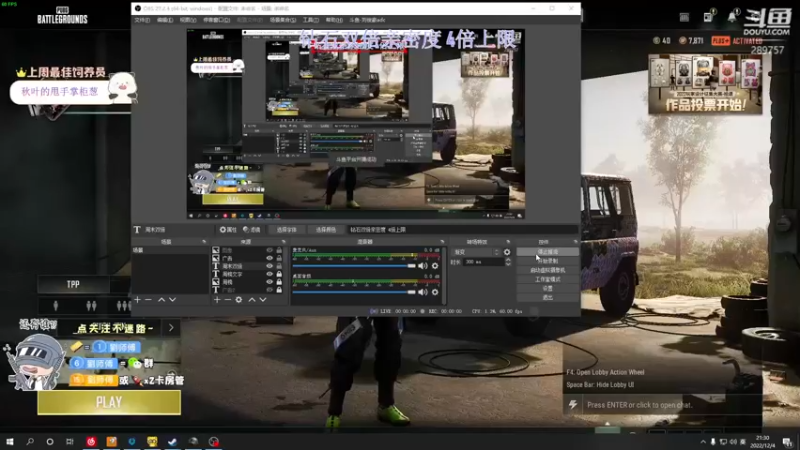This screenshot has height=450, width=800.
Task: Click the transition duration stepper arrows
Action: coord(508,262)
